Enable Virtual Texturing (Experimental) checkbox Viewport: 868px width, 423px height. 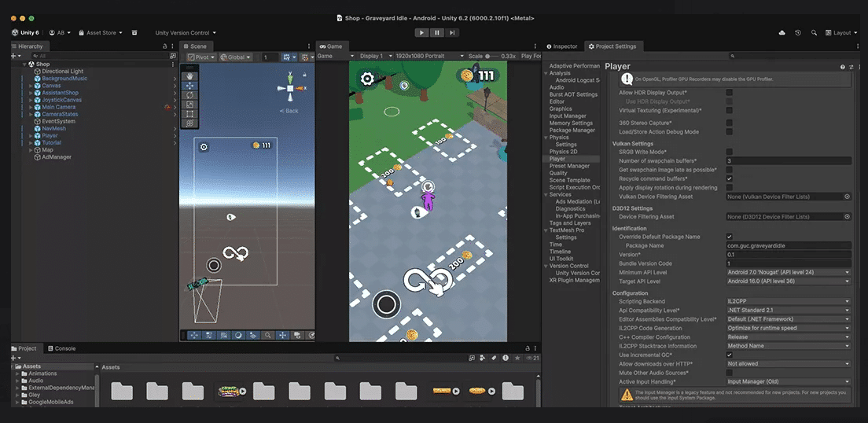(730, 111)
